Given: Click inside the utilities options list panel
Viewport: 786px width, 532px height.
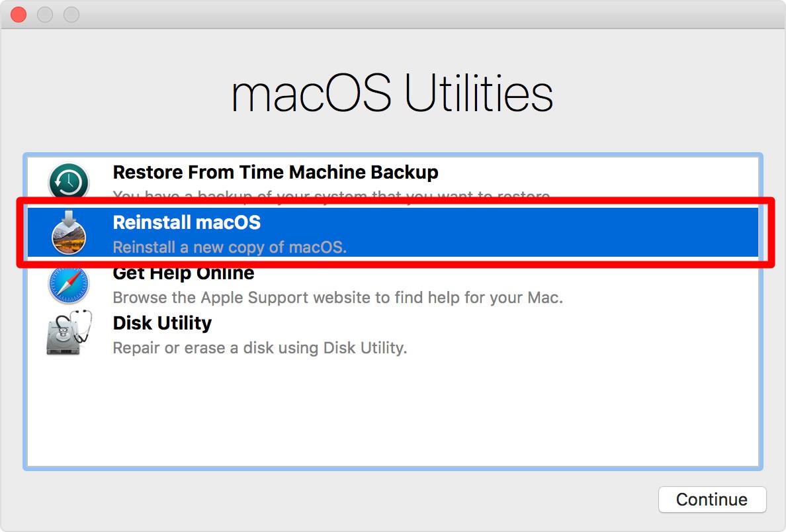Looking at the screenshot, I should pos(393,410).
